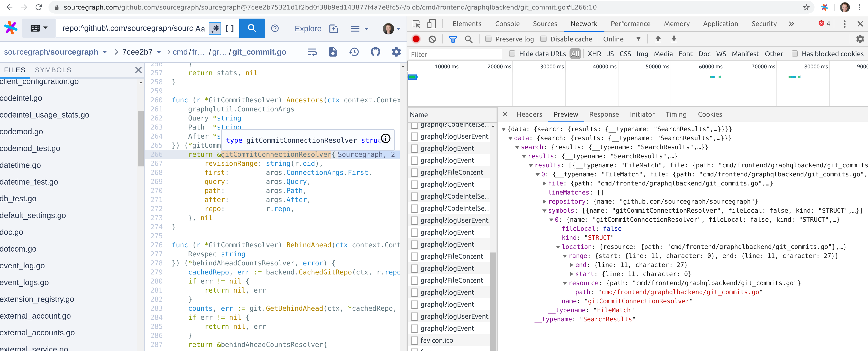The image size is (868, 351).
Task: Click the DevTools record network log button
Action: coord(416,39)
